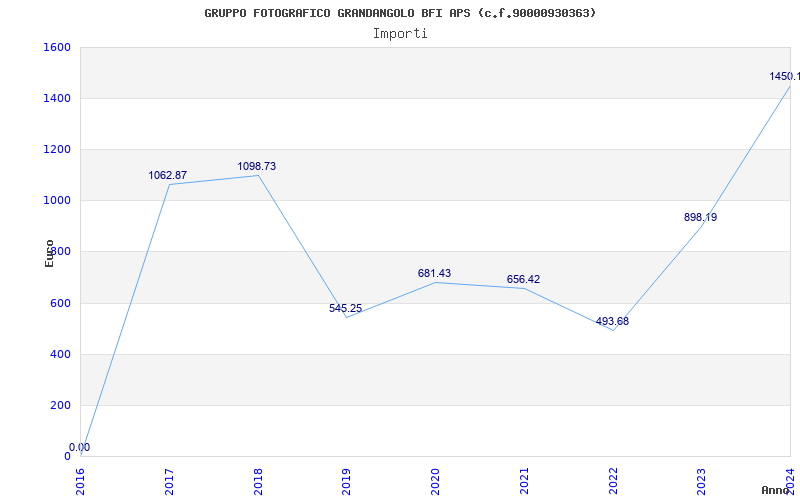Click the chart title GRUPPO FOTOGRAFICO GRANDANGOLO BFI APS
This screenshot has width=800, height=500.
tap(400, 13)
